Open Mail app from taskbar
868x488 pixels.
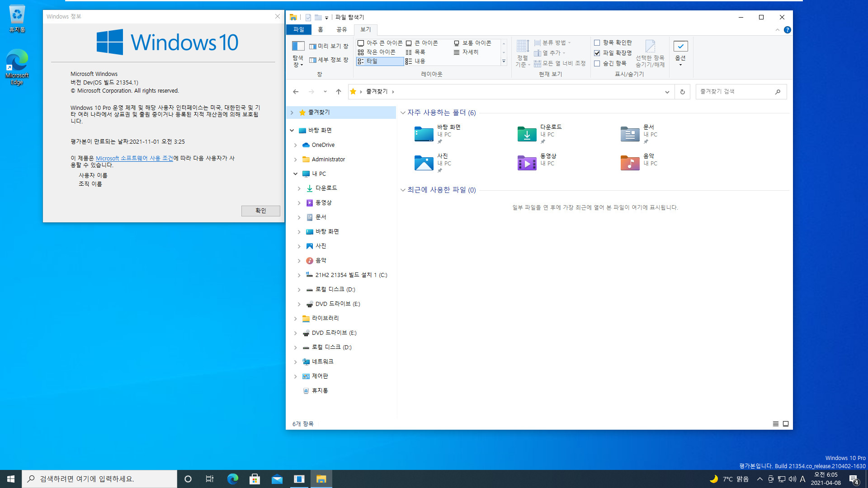[277, 479]
